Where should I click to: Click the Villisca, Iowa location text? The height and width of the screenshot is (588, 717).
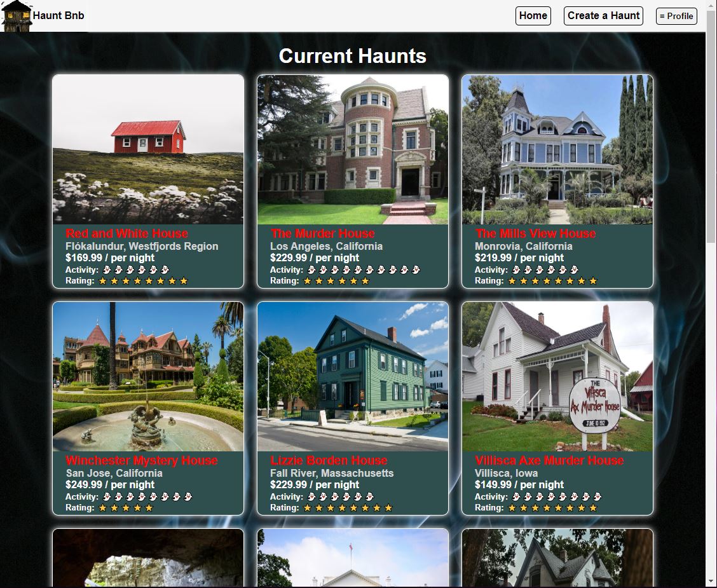(x=506, y=473)
